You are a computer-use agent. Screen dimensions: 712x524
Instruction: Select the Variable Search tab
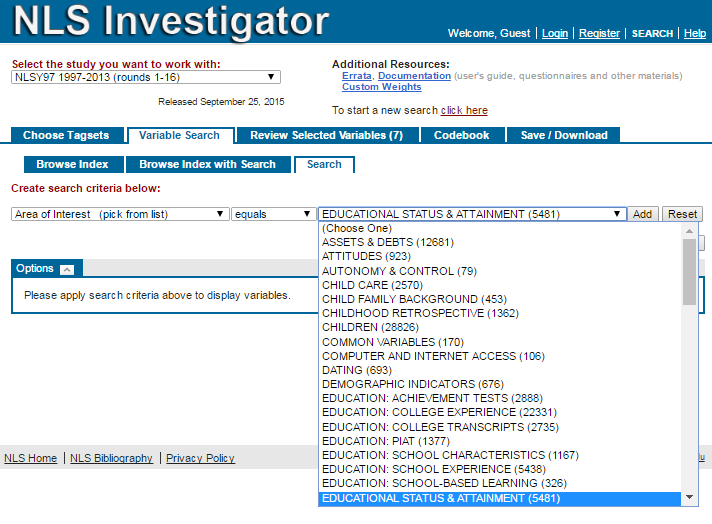[x=179, y=135]
